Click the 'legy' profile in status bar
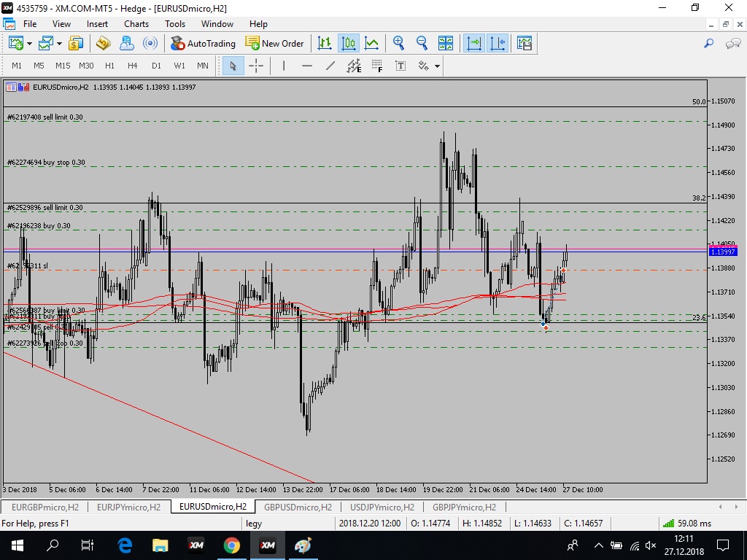 click(254, 524)
